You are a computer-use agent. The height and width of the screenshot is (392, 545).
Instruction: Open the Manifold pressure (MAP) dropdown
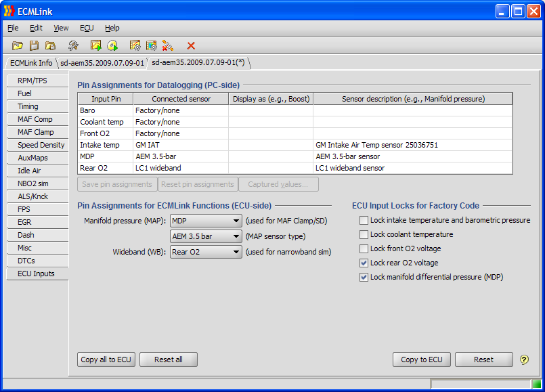(x=206, y=221)
